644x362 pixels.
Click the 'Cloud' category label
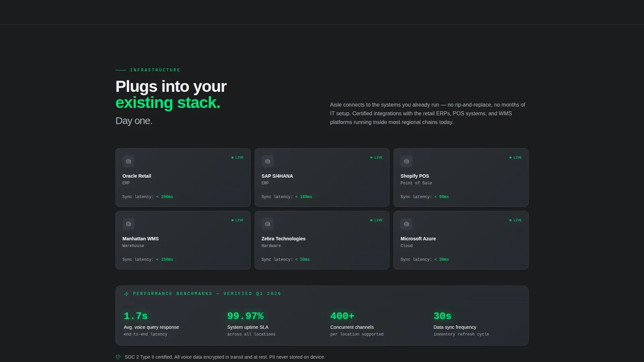(407, 246)
